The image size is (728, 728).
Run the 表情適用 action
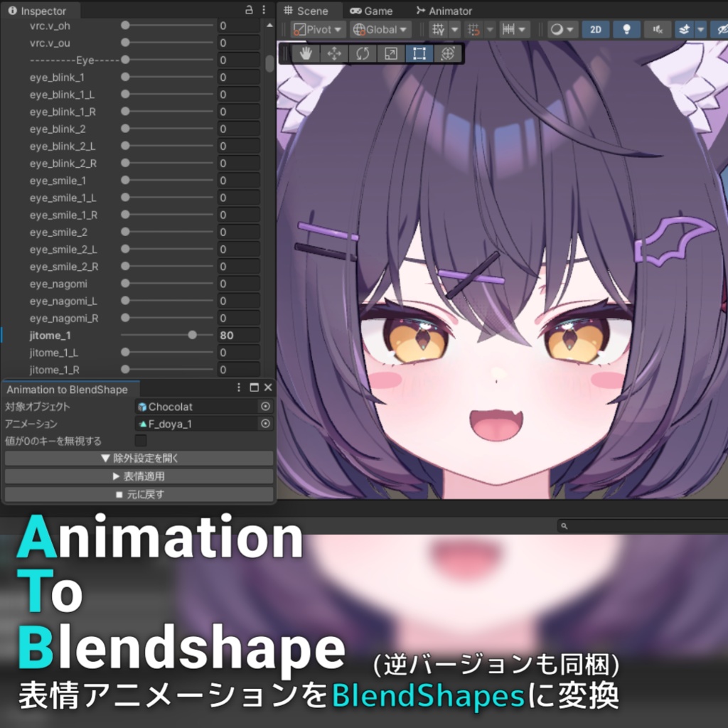coord(137,476)
